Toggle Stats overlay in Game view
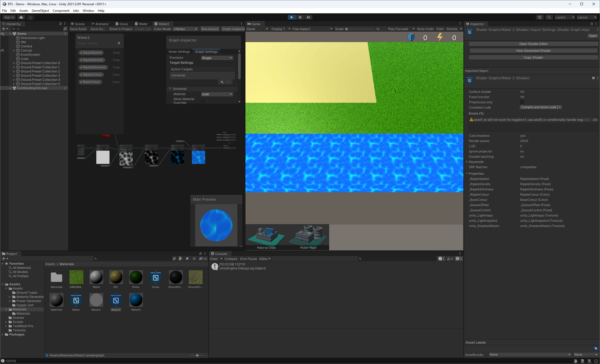The height and width of the screenshot is (364, 600). 440,29
